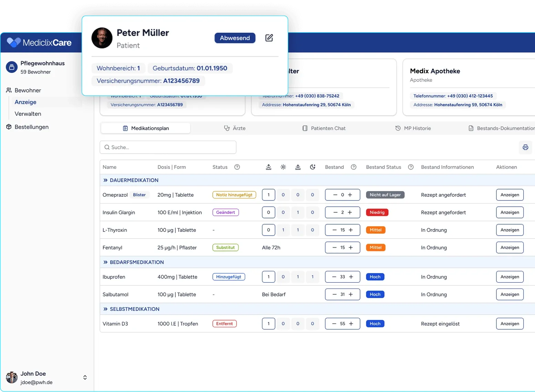Decrease Ibuprofen stock with minus button
The image size is (535, 392).
pos(334,277)
